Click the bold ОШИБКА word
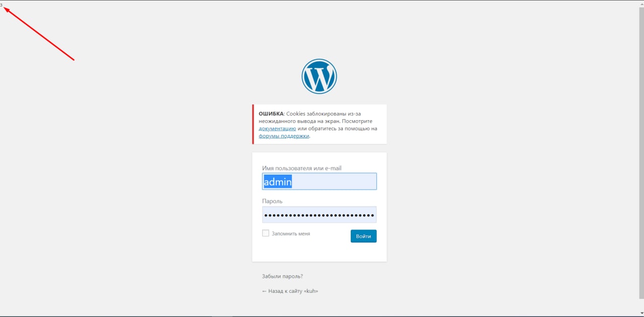Viewport: 644px width, 317px height. 271,114
